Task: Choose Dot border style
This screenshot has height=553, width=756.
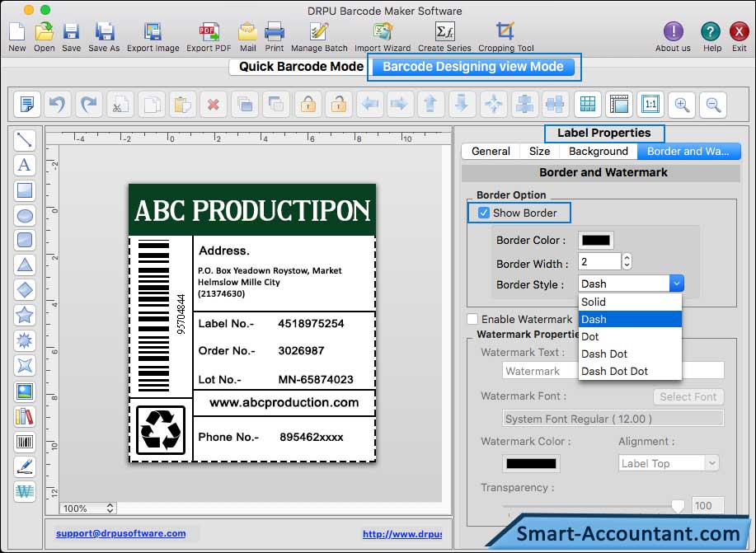Action: (630, 336)
